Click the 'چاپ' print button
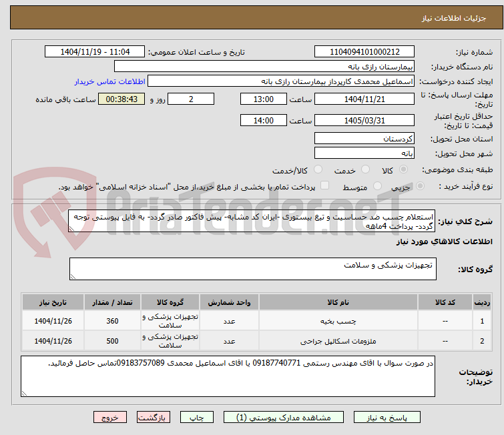This screenshot has width=504, height=435. (x=197, y=418)
